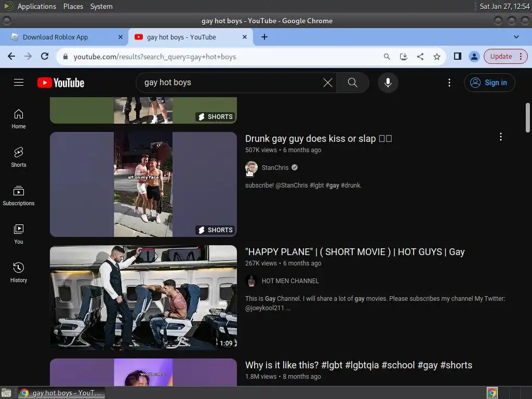This screenshot has width=532, height=399.
Task: Open the Why is it like this? video title
Action: (358, 365)
